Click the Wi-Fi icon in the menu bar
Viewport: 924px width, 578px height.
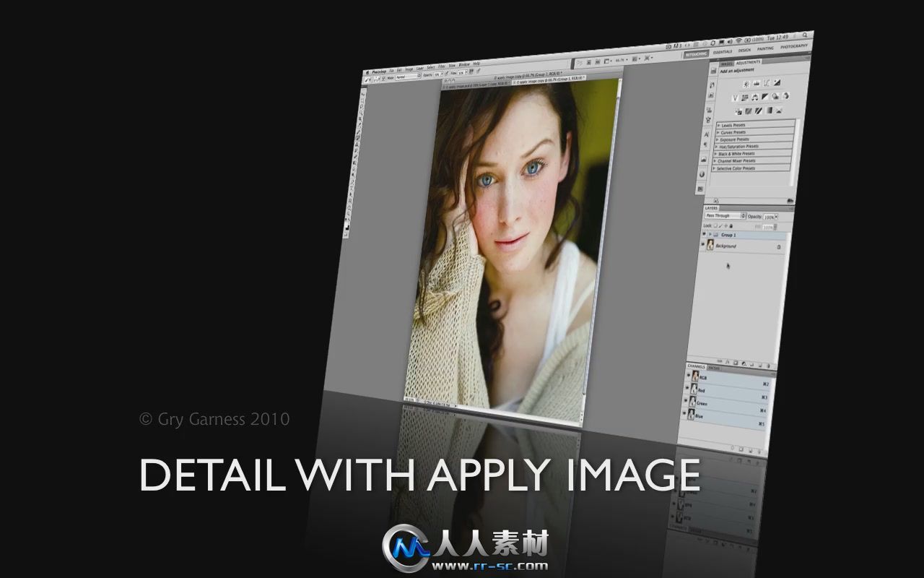[x=738, y=40]
